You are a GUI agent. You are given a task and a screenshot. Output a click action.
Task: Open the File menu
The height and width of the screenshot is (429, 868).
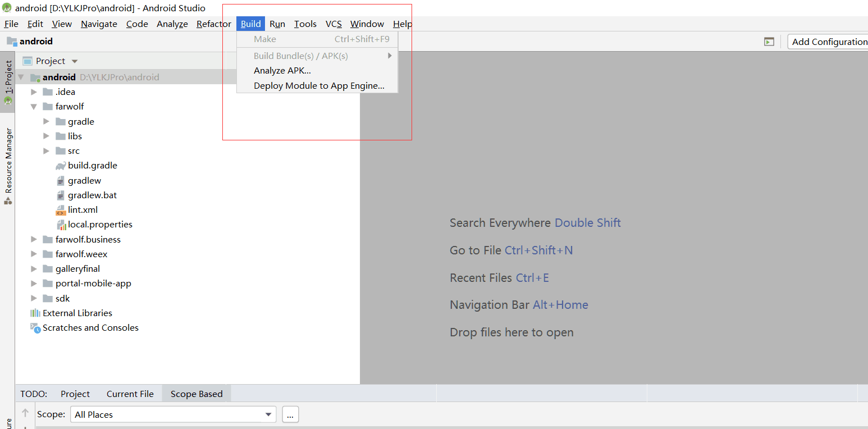(x=11, y=24)
